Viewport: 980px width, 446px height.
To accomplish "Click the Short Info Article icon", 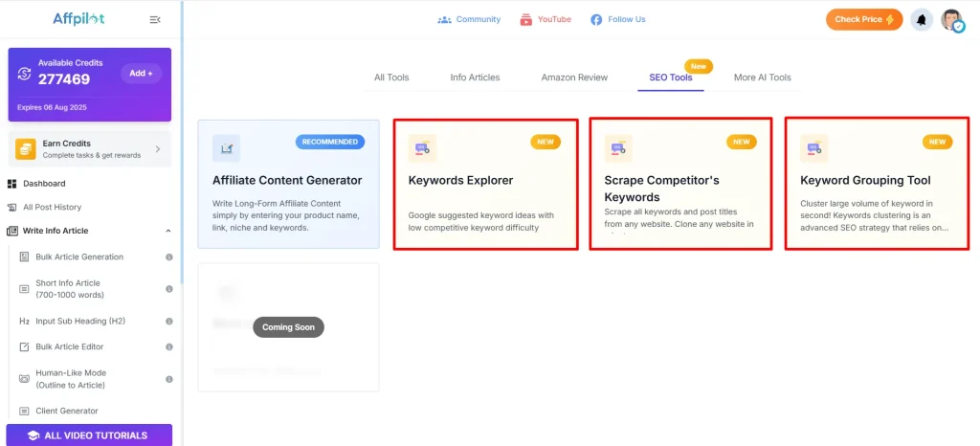I will 24,289.
